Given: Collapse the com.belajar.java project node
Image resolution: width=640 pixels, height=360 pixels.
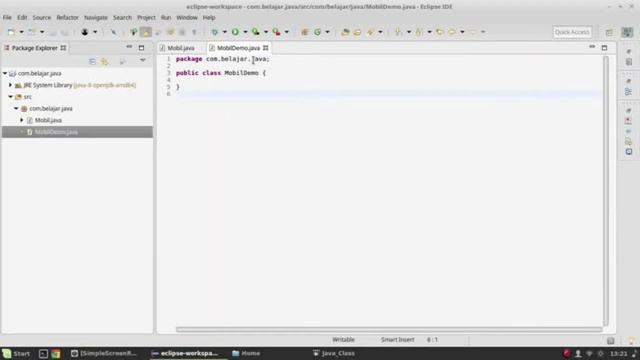Looking at the screenshot, I should pyautogui.click(x=5, y=73).
